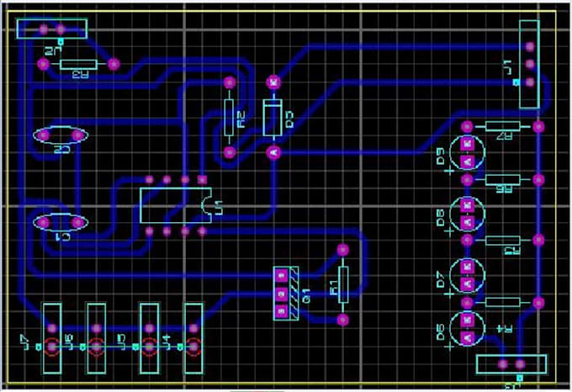This screenshot has height=392, width=572.
Task: Click the upper pad of connector J4
Action: 193,329
